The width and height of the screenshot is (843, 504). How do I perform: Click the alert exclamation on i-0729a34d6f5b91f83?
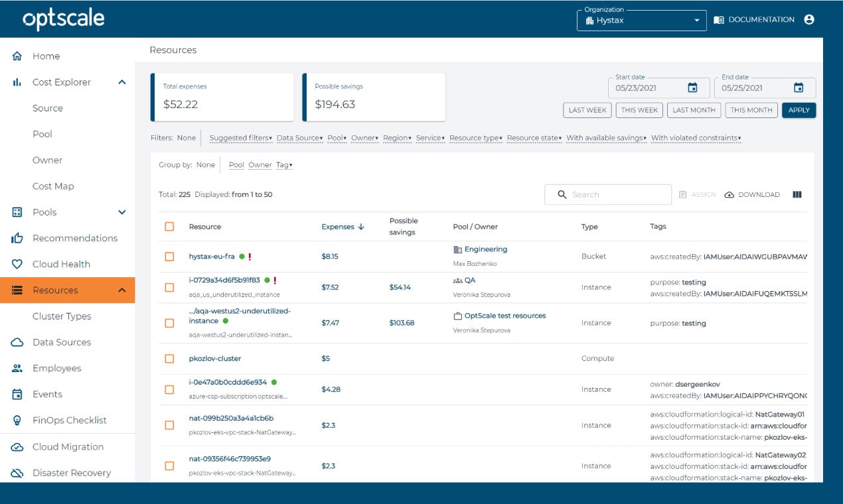click(275, 281)
